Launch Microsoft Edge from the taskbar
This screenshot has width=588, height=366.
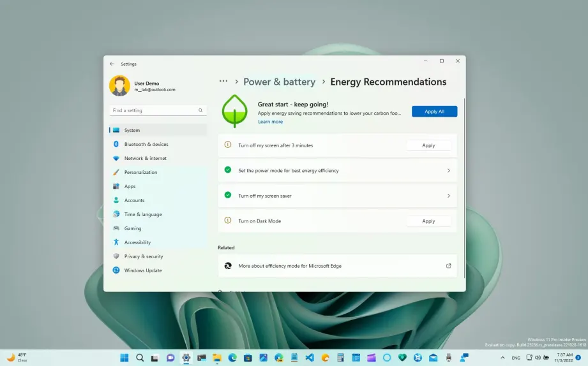click(x=232, y=358)
